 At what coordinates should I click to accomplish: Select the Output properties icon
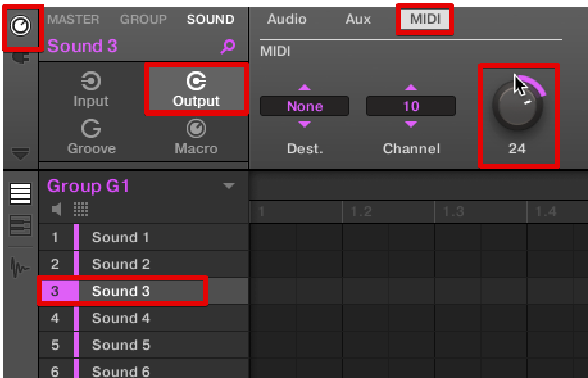coord(196,89)
